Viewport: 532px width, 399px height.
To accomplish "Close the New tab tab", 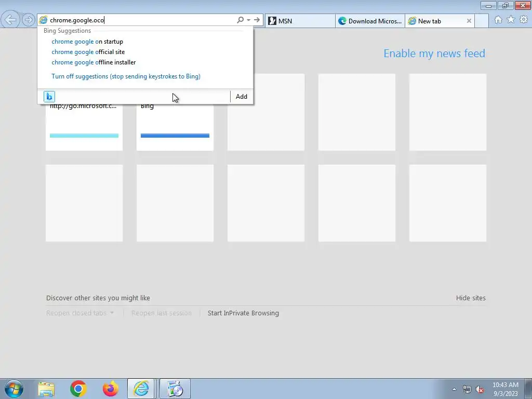I will [469, 21].
